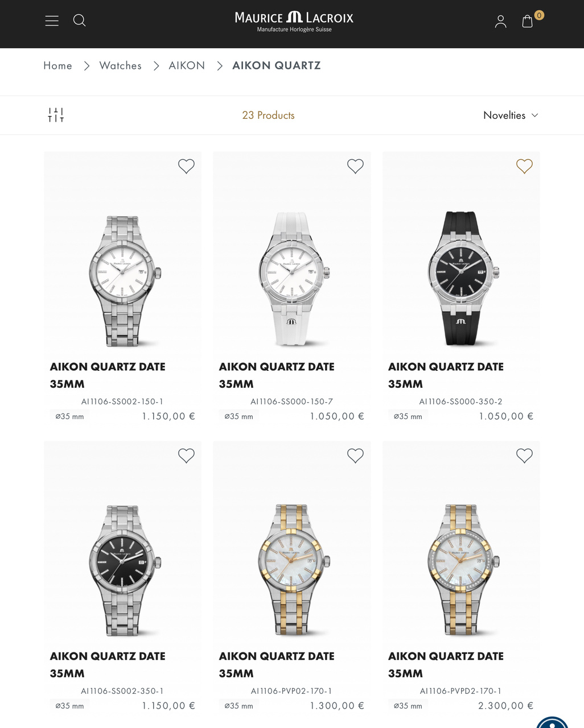This screenshot has height=728, width=584.
Task: Go to Home breadcrumb
Action: pos(57,65)
